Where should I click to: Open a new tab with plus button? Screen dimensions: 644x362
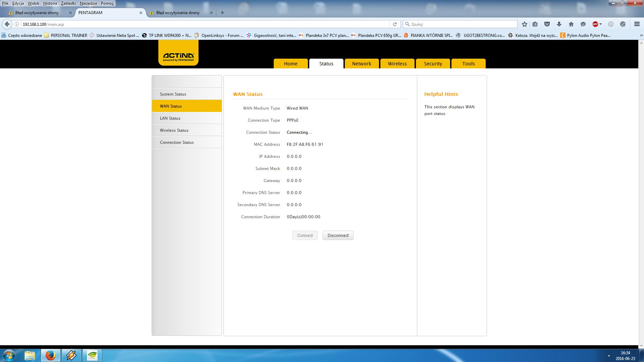(x=222, y=13)
